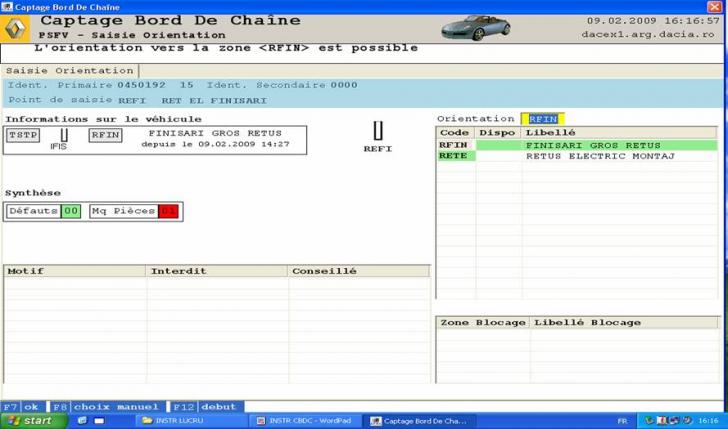
Task: Click the FR language indicator in taskbar
Action: [622, 421]
